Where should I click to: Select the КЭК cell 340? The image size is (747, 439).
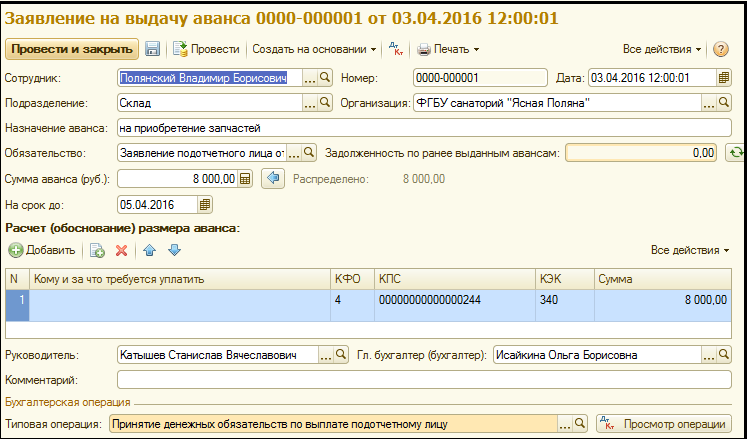pyautogui.click(x=565, y=305)
